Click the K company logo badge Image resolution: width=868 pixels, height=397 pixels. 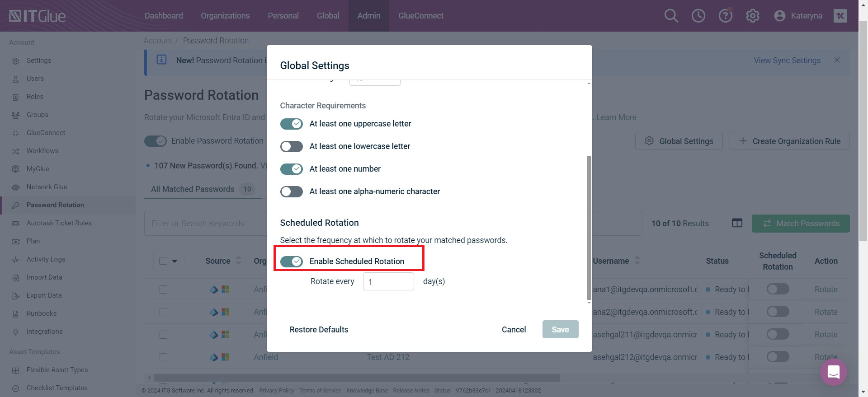click(x=840, y=16)
